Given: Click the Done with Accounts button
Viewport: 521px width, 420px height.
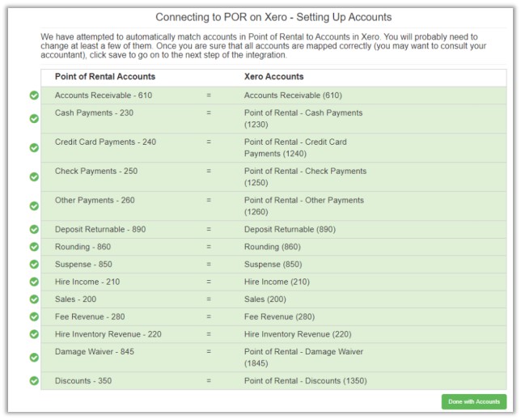Looking at the screenshot, I should [x=474, y=401].
